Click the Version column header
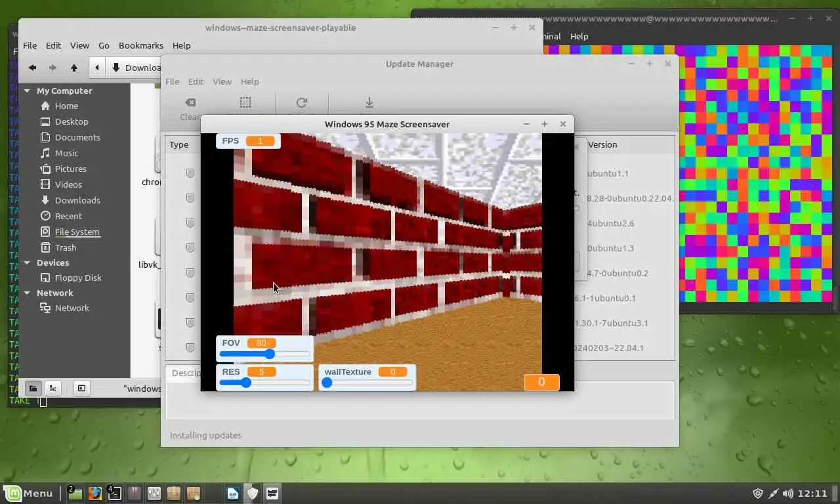 602,144
